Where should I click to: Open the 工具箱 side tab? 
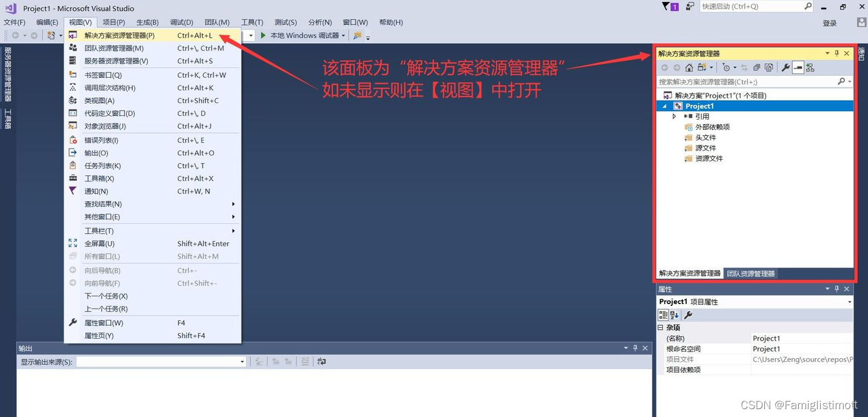[8, 119]
